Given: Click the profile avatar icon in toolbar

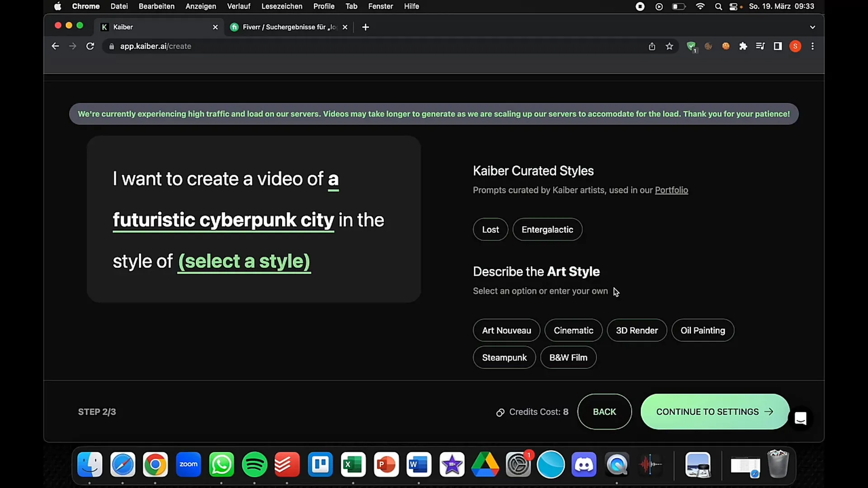Looking at the screenshot, I should [796, 46].
